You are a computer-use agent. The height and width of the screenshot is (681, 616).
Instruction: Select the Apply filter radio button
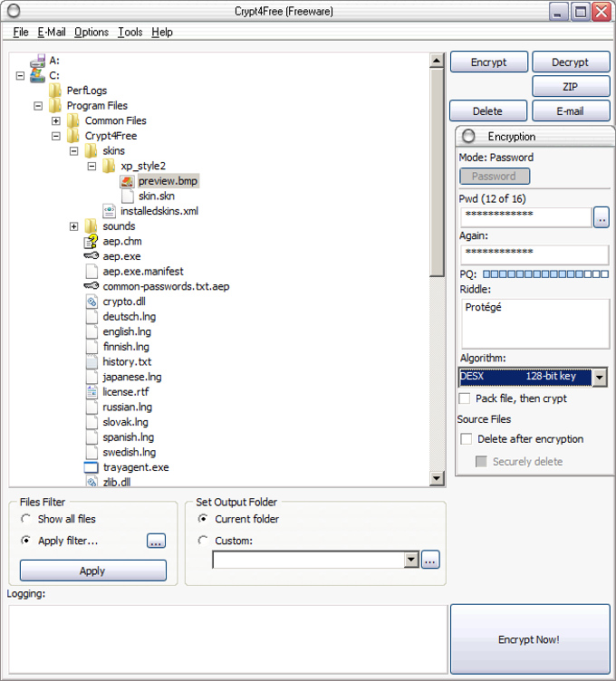click(x=26, y=541)
